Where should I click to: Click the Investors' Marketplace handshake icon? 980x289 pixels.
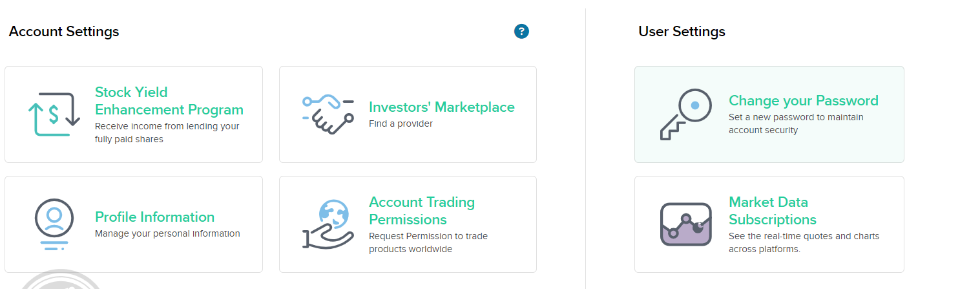pyautogui.click(x=328, y=114)
